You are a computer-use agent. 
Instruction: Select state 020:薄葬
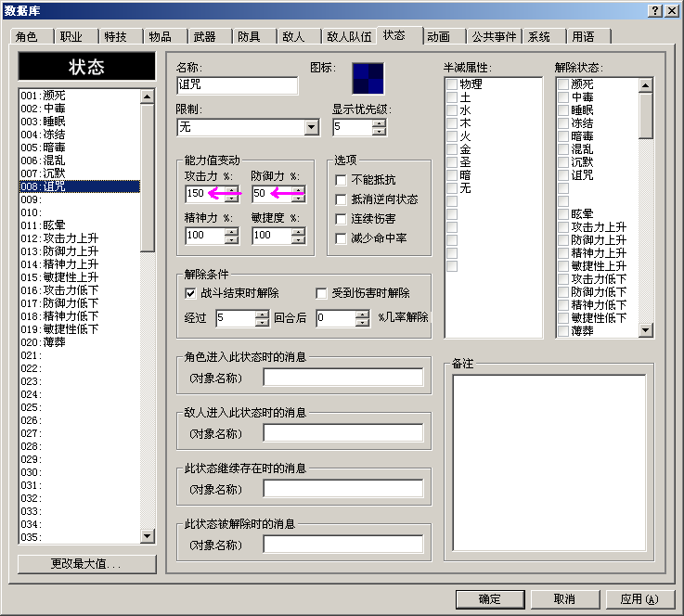pyautogui.click(x=80, y=342)
